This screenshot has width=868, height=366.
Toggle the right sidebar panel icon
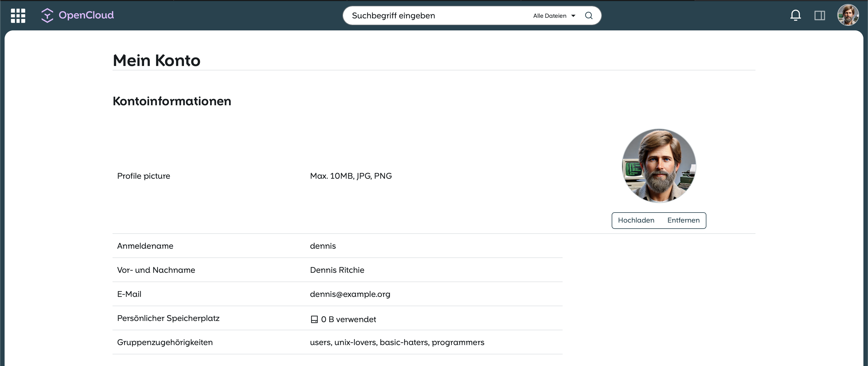click(819, 15)
